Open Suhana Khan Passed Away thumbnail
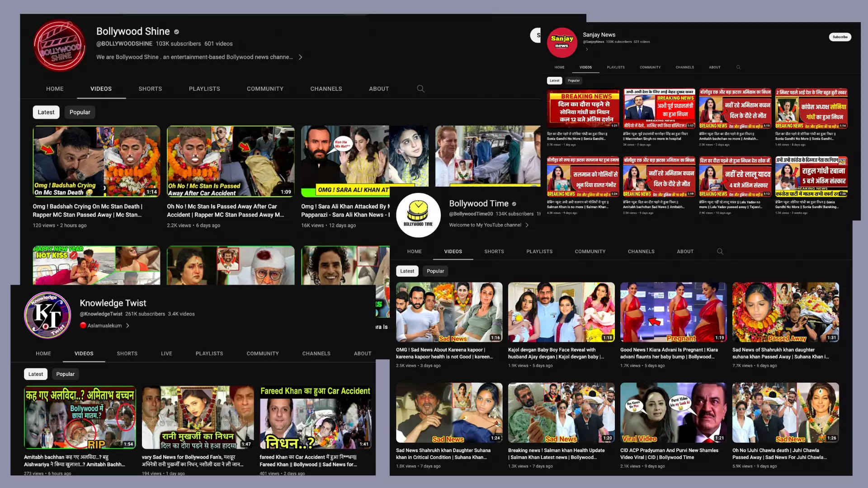 [785, 312]
